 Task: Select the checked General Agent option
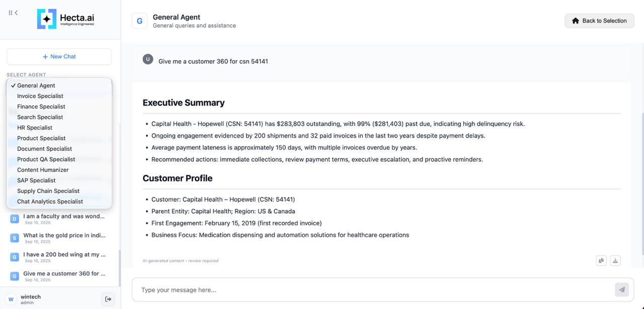point(36,85)
